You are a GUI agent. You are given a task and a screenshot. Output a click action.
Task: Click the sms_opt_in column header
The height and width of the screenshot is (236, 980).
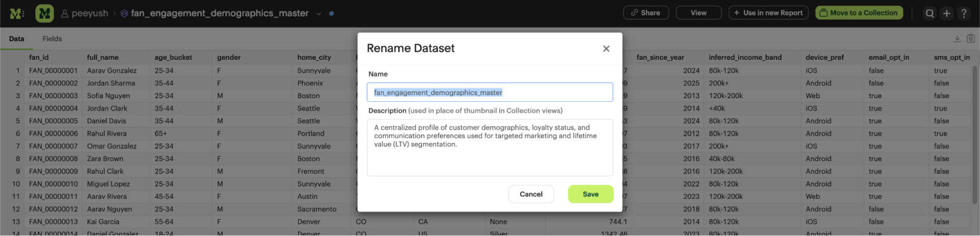(952, 57)
